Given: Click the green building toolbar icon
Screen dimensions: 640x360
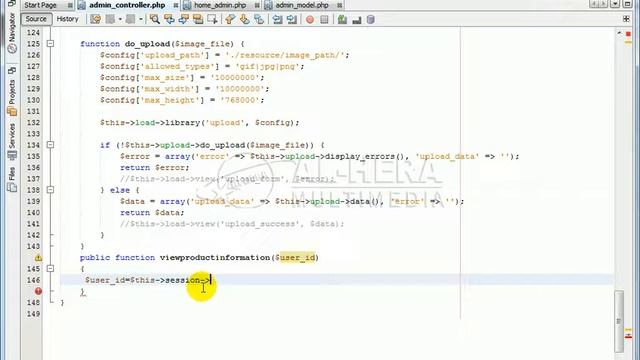Looking at the screenshot, I should click(x=342, y=19).
